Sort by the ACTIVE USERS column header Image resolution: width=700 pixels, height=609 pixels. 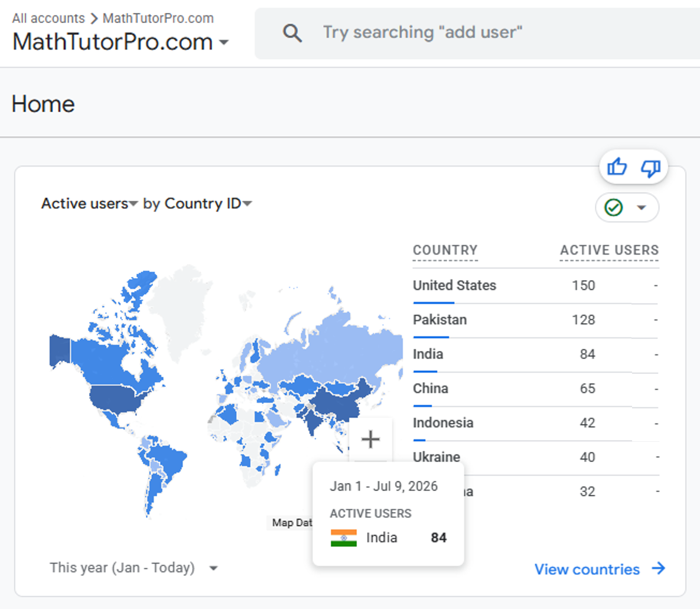click(610, 250)
